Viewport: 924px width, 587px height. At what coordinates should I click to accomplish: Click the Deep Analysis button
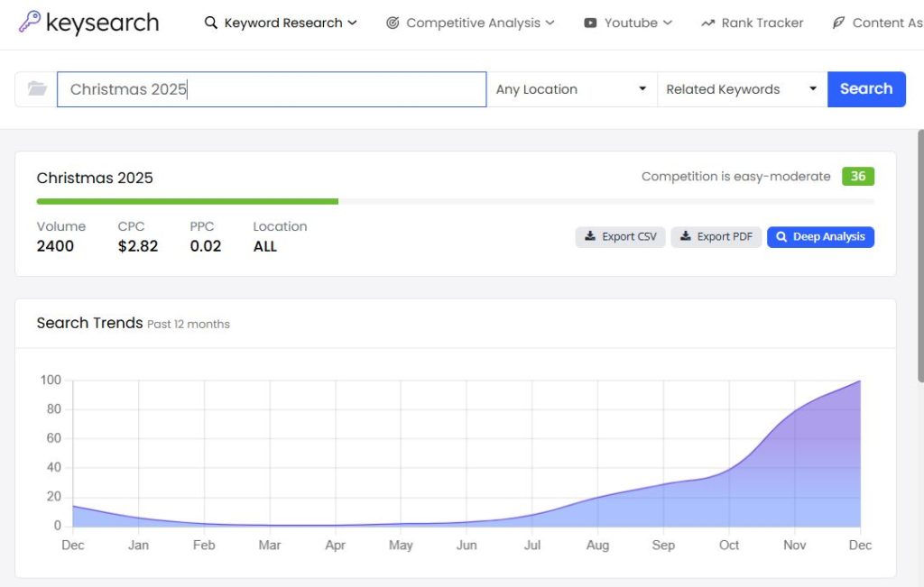[x=820, y=237]
